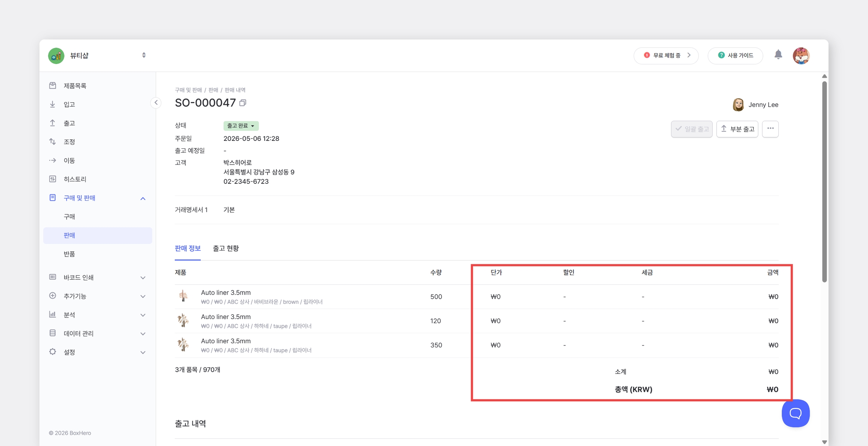Click the 입고 sidebar label

(x=69, y=104)
